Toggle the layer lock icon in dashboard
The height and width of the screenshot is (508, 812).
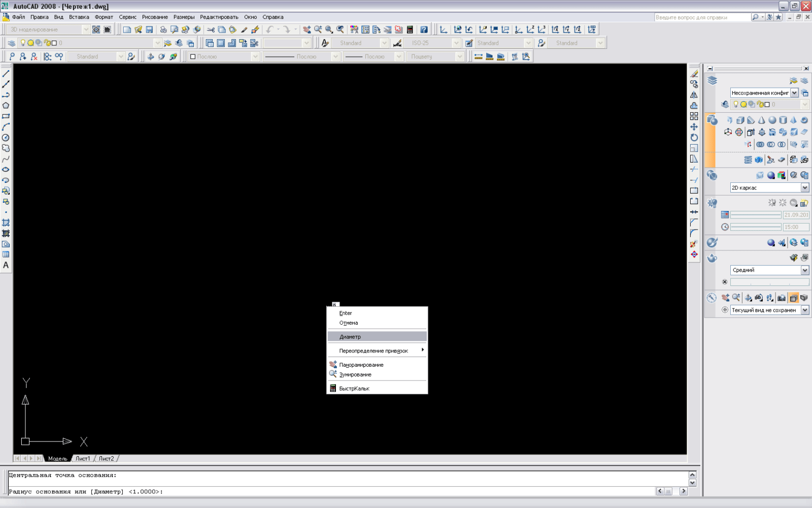pos(760,105)
